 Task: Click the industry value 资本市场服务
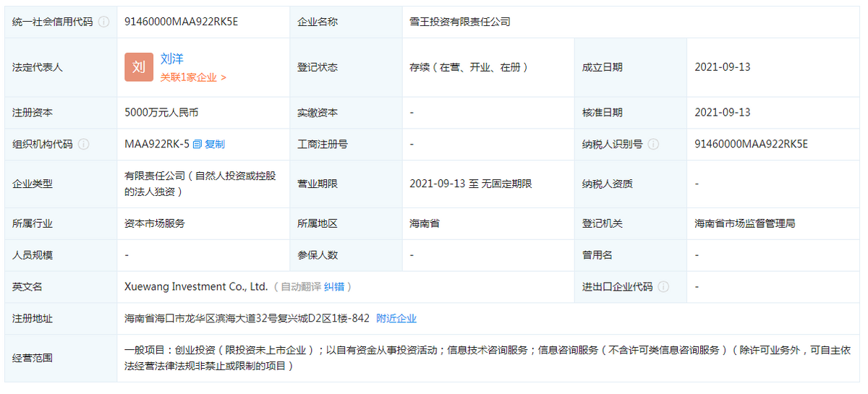(x=155, y=223)
